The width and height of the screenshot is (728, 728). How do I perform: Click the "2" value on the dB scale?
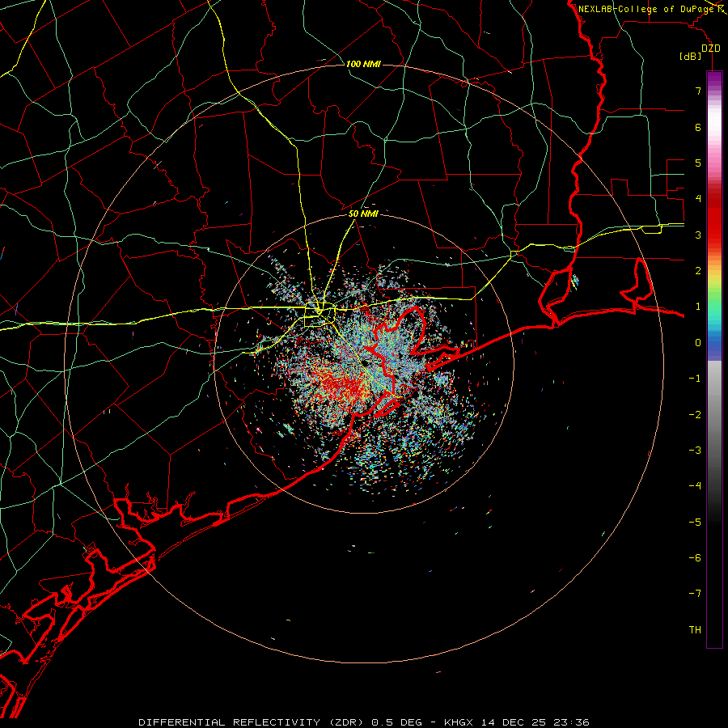coord(698,271)
